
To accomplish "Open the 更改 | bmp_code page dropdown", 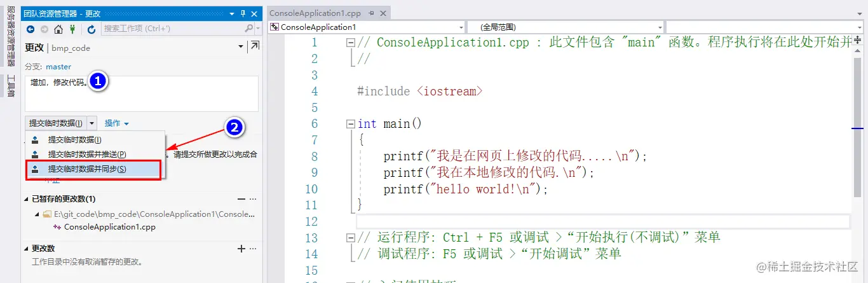I will [x=241, y=47].
